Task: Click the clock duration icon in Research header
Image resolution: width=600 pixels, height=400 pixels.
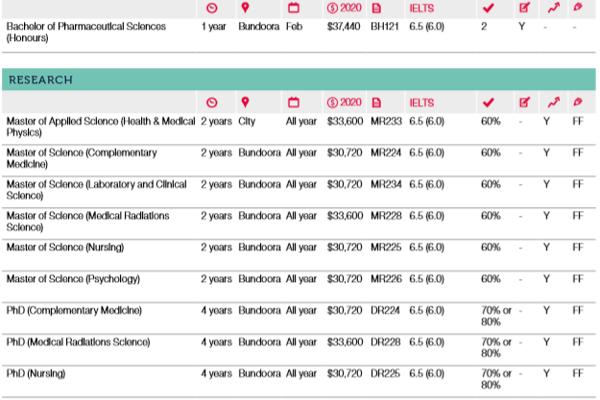Action: pos(211,102)
